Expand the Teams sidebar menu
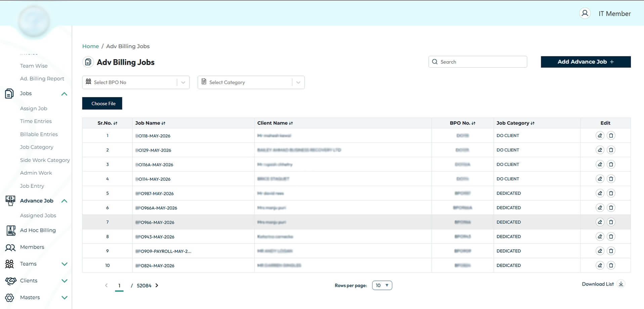This screenshot has height=309, width=644. point(65,264)
